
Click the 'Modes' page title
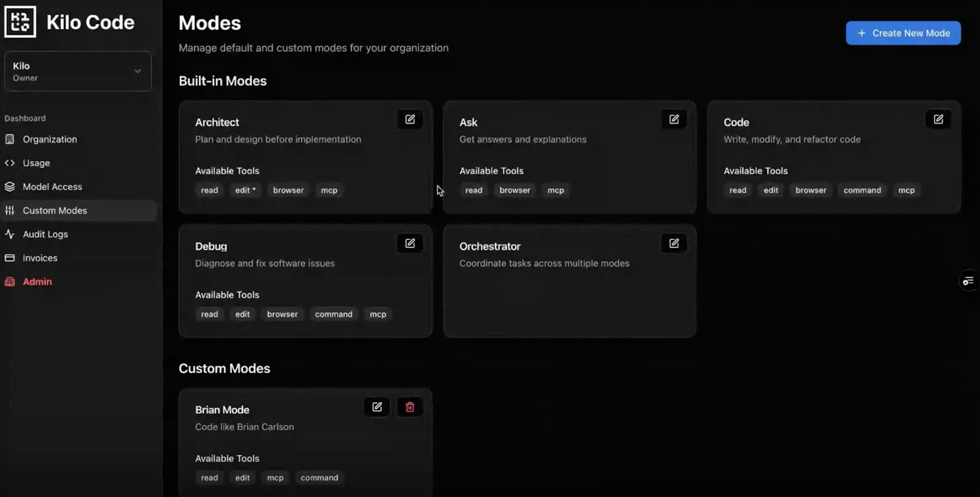[x=210, y=23]
